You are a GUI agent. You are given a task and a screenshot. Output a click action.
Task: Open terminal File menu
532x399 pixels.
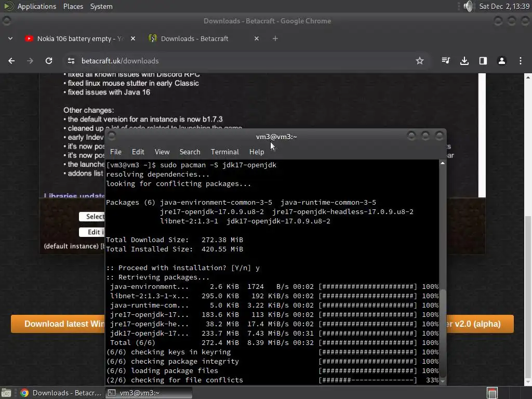pyautogui.click(x=116, y=152)
